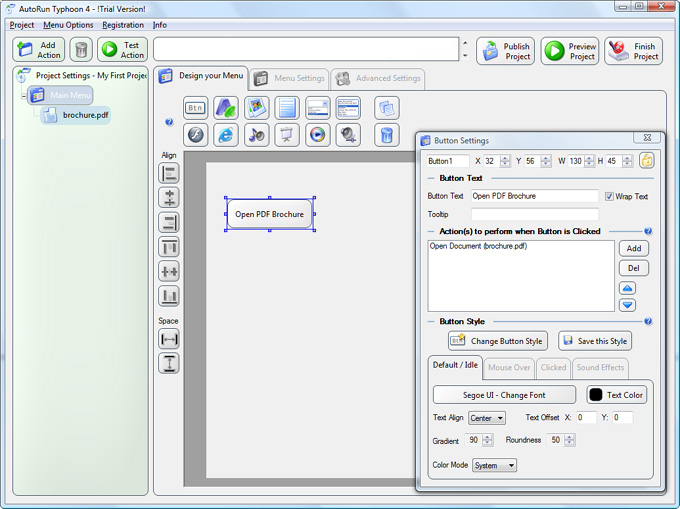Click the space horizontally icon
Screen dimensions: 680x509
click(169, 339)
